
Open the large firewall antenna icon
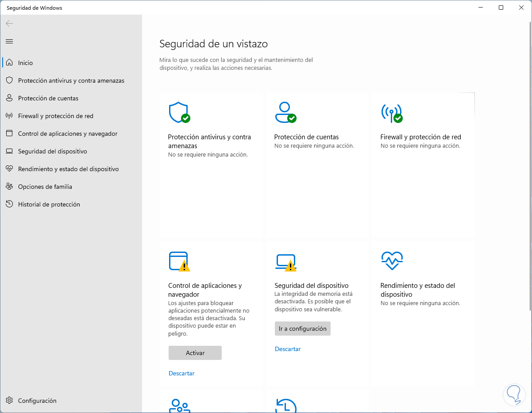click(392, 113)
